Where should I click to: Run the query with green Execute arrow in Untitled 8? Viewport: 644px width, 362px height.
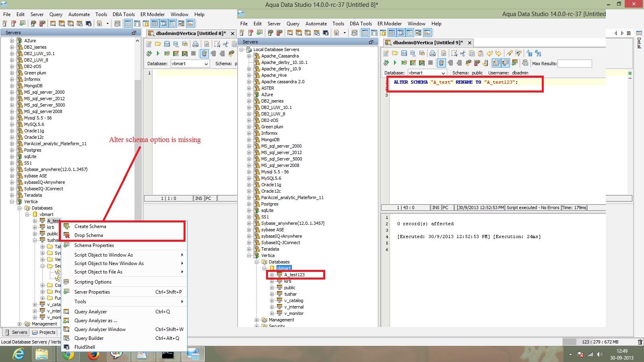pos(158,53)
